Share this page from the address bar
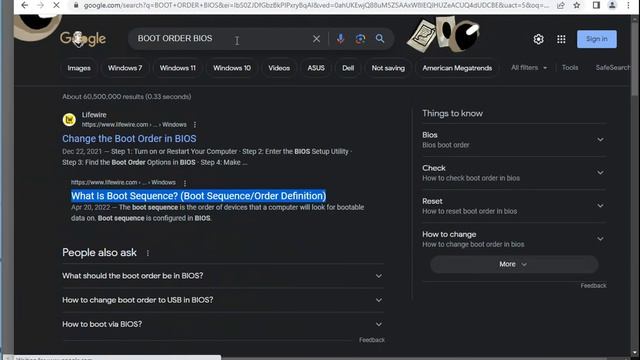The width and height of the screenshot is (640, 360). [x=561, y=5]
